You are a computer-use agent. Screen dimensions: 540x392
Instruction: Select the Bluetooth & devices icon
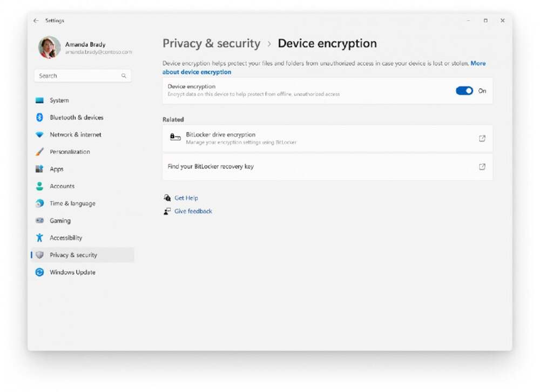tap(39, 118)
